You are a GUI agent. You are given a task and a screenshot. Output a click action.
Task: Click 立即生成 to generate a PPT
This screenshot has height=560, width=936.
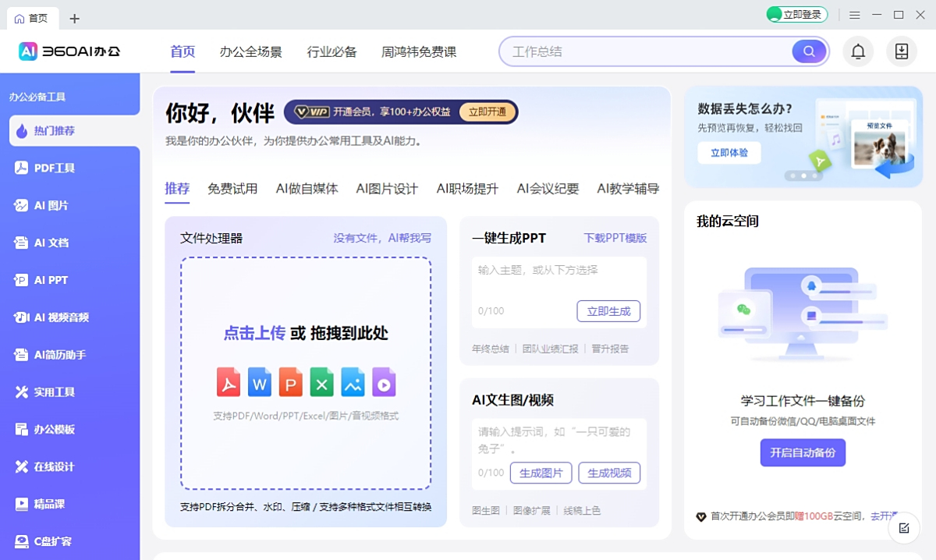point(609,311)
